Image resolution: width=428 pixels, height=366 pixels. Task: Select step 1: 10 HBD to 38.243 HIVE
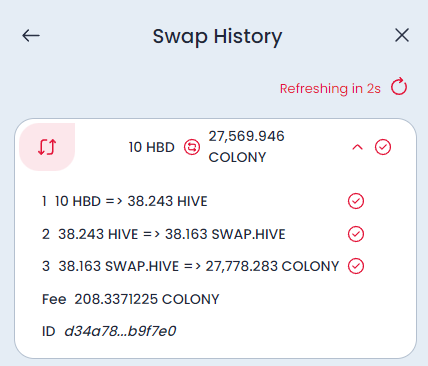125,201
